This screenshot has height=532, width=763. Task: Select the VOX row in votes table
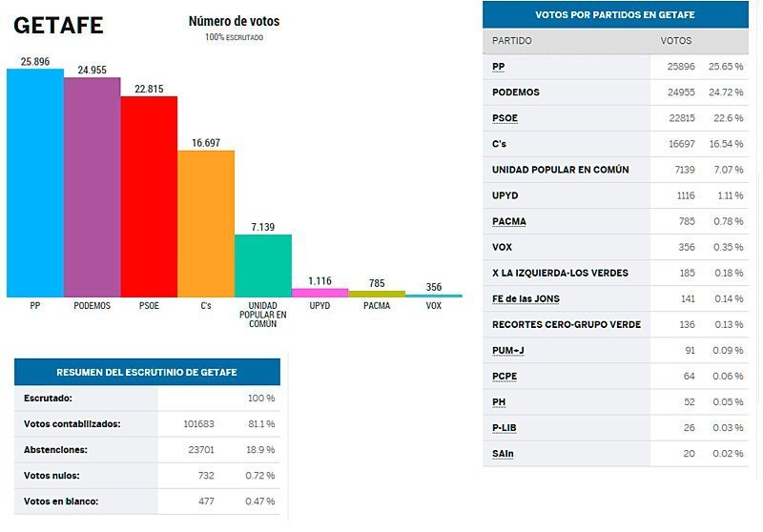pyautogui.click(x=615, y=247)
